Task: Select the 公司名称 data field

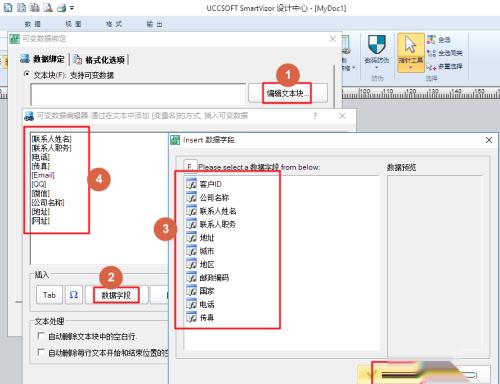Action: tap(208, 197)
